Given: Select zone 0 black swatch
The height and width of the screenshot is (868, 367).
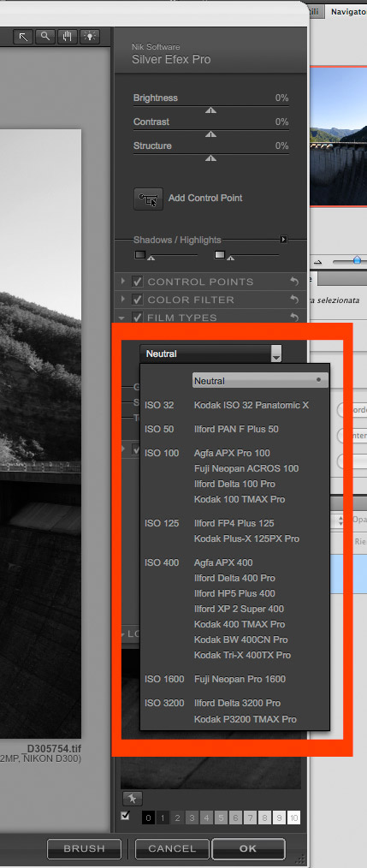Looking at the screenshot, I should [x=148, y=817].
